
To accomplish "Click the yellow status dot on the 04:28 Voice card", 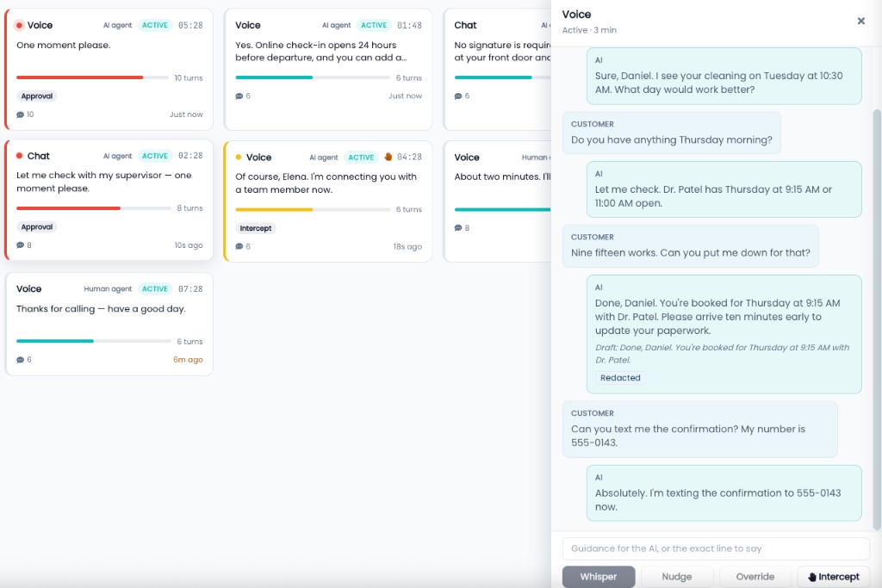I will 239,158.
